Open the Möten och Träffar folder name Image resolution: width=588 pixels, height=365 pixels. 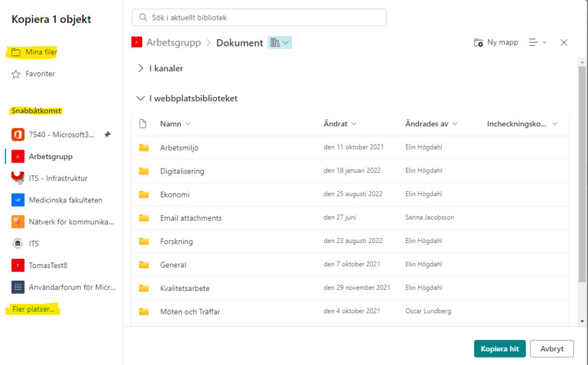click(x=190, y=312)
